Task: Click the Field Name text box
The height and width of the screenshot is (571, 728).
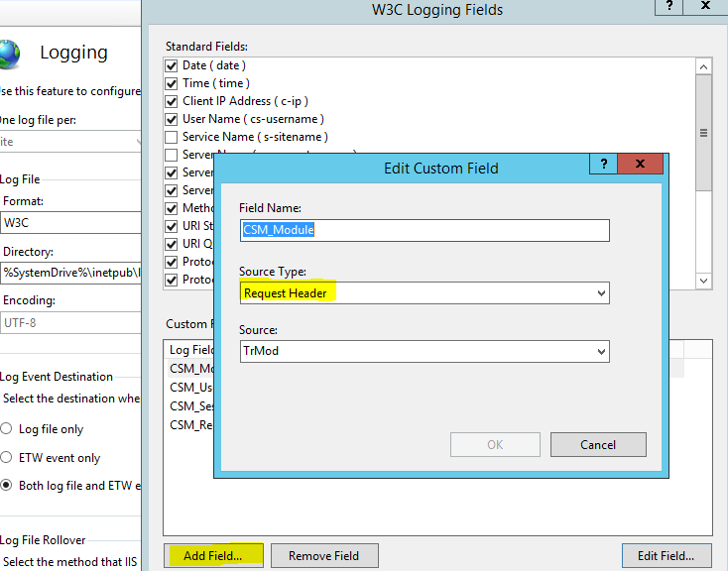Action: (425, 230)
